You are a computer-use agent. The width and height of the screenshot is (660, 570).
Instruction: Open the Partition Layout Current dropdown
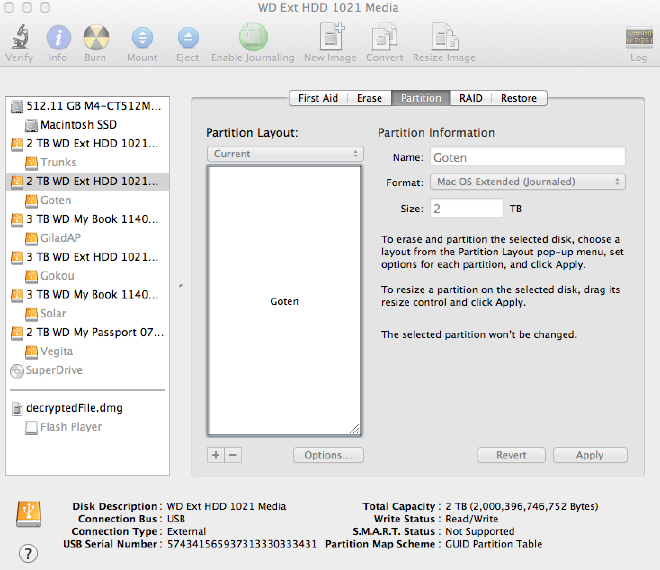click(285, 154)
